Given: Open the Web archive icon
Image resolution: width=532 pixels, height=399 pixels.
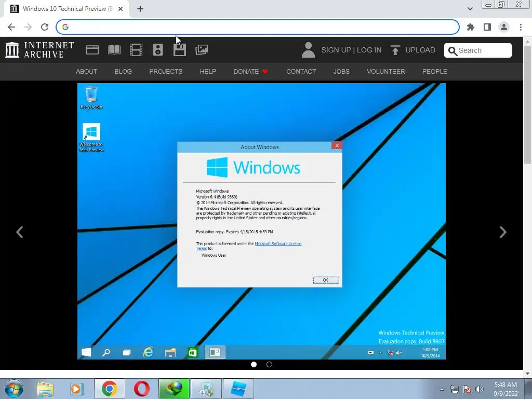Looking at the screenshot, I should [x=92, y=50].
